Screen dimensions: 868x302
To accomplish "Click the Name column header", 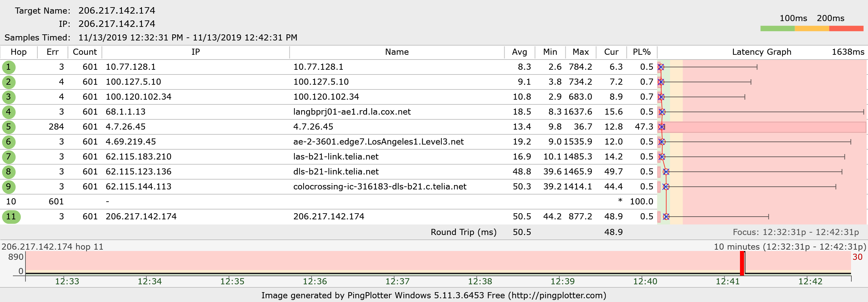I will click(x=397, y=52).
